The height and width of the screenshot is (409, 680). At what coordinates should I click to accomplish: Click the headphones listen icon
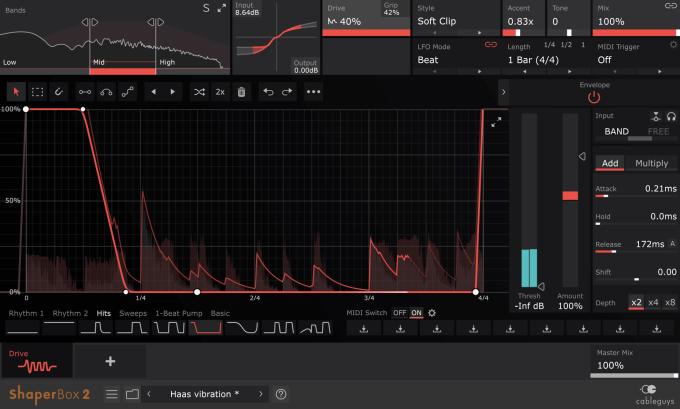click(x=671, y=116)
